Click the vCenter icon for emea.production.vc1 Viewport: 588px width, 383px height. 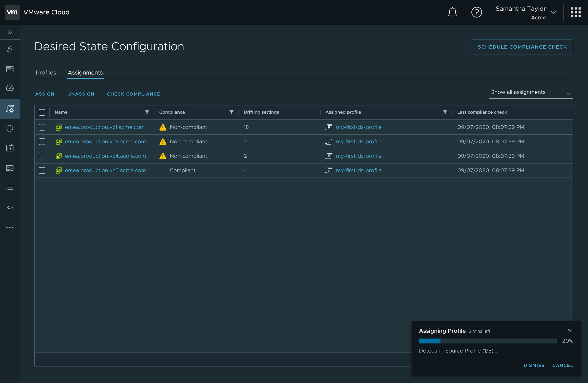coord(59,127)
